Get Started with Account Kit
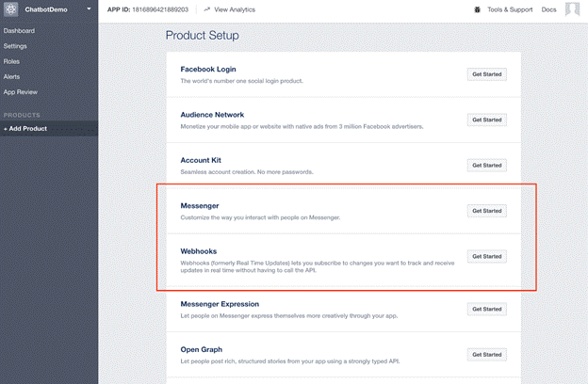The image size is (588, 384). [x=487, y=166]
